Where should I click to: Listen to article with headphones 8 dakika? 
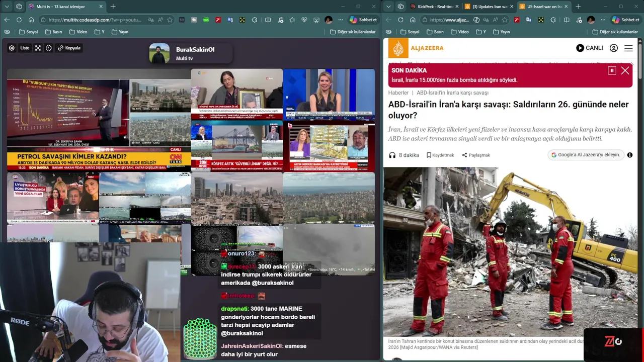click(404, 155)
